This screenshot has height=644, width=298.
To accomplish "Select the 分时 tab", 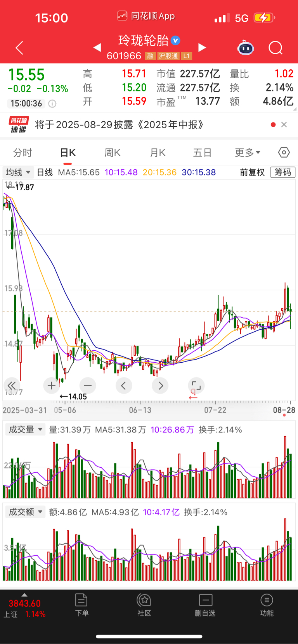I will coord(23,153).
